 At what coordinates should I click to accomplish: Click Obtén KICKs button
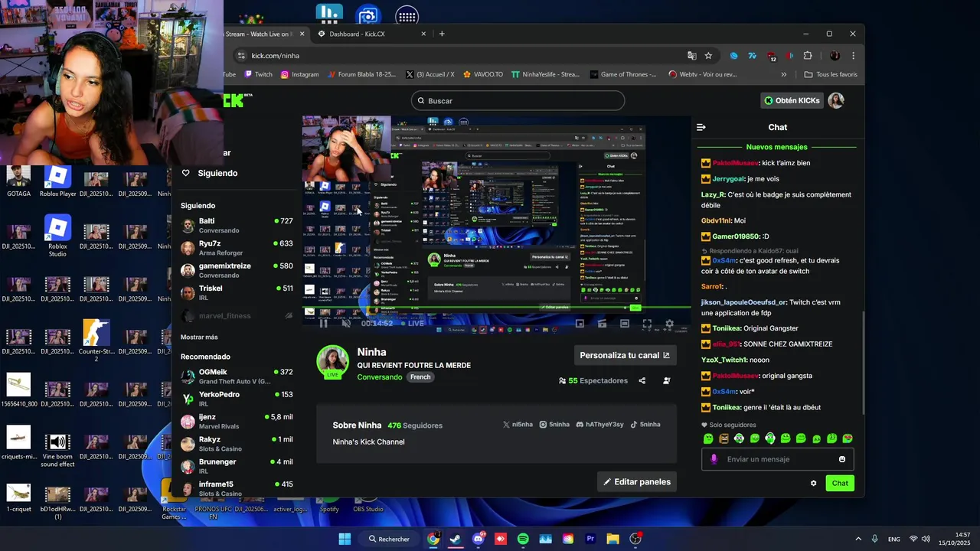[792, 100]
